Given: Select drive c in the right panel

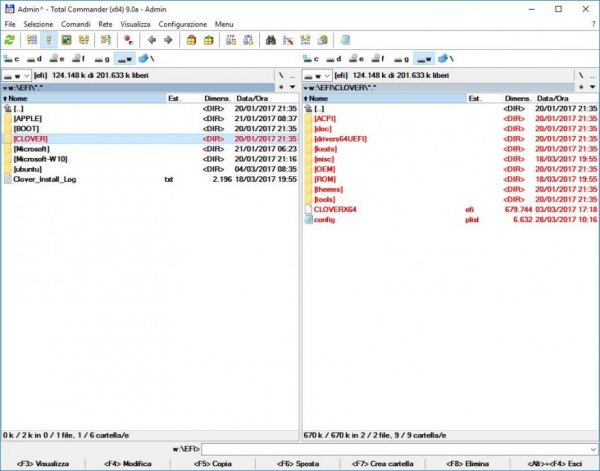Looking at the screenshot, I should click(310, 59).
